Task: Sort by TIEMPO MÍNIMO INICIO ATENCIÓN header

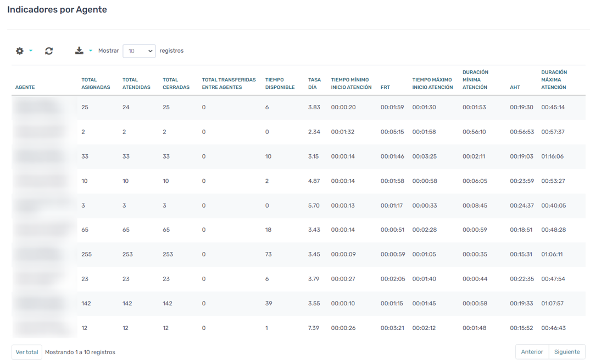Action: (x=351, y=83)
